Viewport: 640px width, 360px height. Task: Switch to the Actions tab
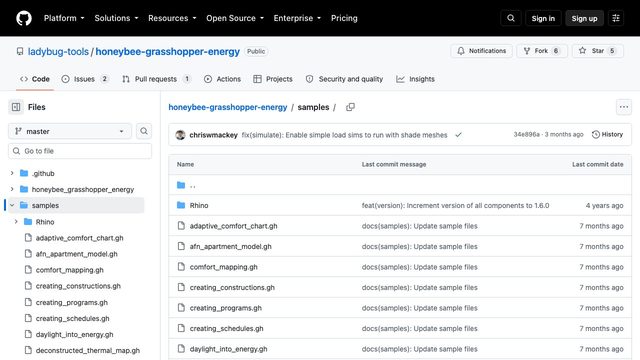pos(222,79)
